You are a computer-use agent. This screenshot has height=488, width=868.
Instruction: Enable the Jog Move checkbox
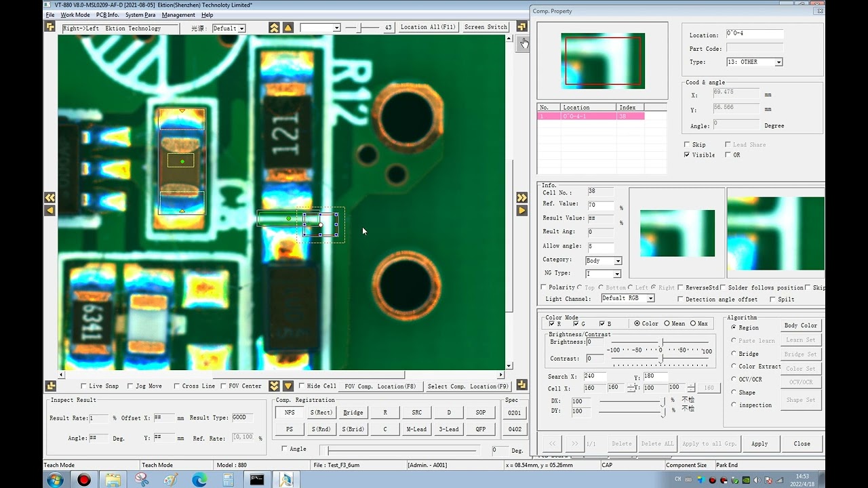pyautogui.click(x=130, y=386)
